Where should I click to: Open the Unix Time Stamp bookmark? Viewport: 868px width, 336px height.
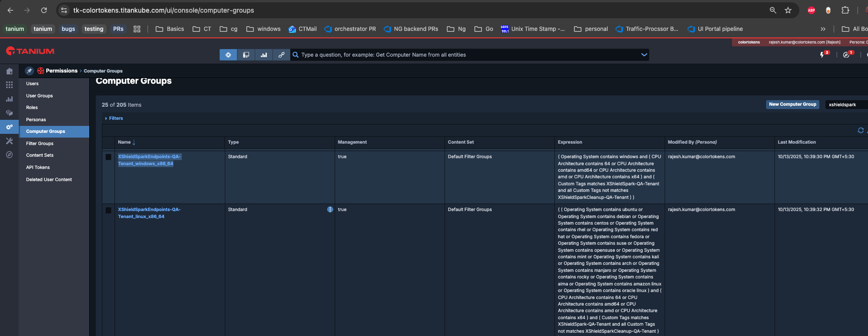[532, 29]
